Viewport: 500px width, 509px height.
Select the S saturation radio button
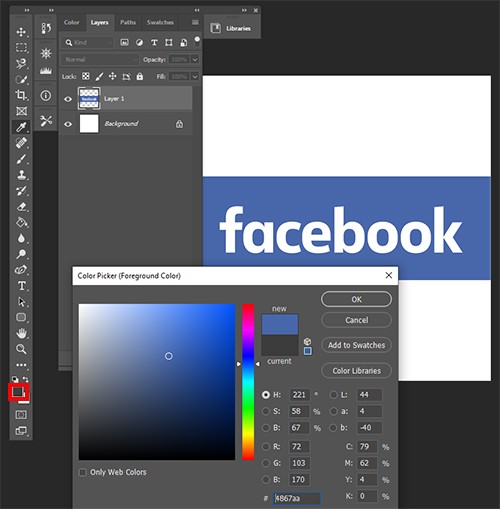(x=266, y=411)
